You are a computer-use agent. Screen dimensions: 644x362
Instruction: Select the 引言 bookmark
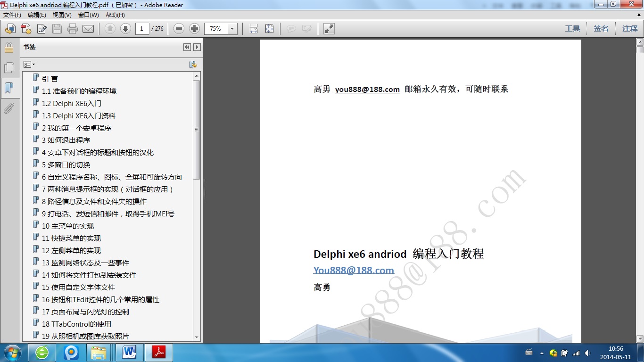tap(50, 79)
